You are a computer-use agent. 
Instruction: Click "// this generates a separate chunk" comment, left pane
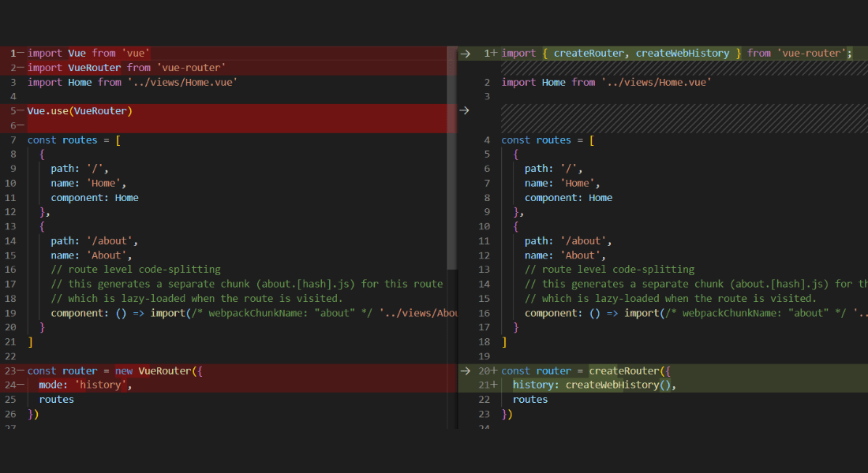pos(247,284)
